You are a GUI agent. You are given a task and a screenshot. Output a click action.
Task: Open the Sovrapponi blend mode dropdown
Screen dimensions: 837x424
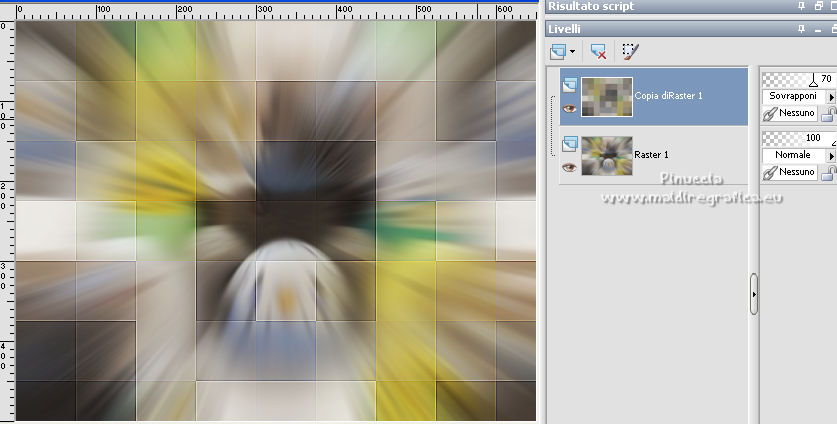coord(793,97)
